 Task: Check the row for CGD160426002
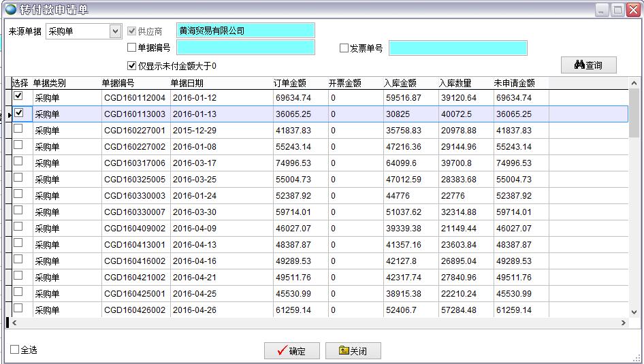(18, 308)
